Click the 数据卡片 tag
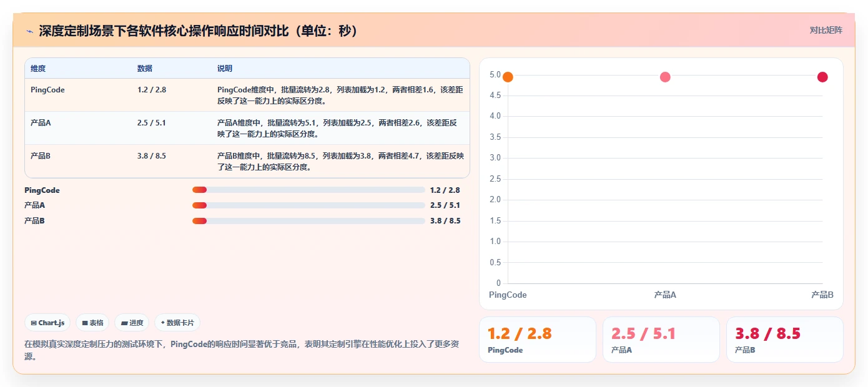868x387 pixels. click(x=177, y=323)
